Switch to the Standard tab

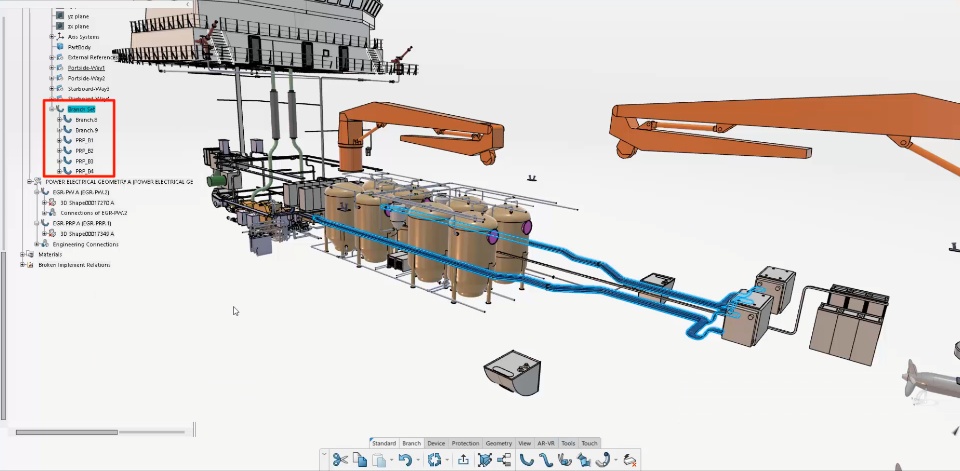point(384,443)
